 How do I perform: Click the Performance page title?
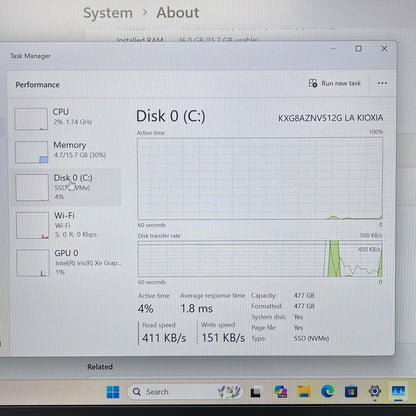[x=37, y=85]
